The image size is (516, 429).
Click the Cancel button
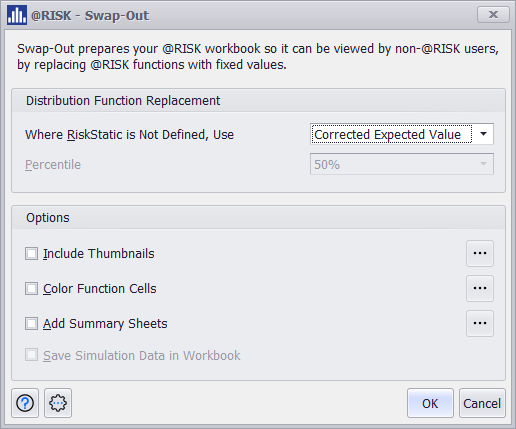[x=482, y=403]
